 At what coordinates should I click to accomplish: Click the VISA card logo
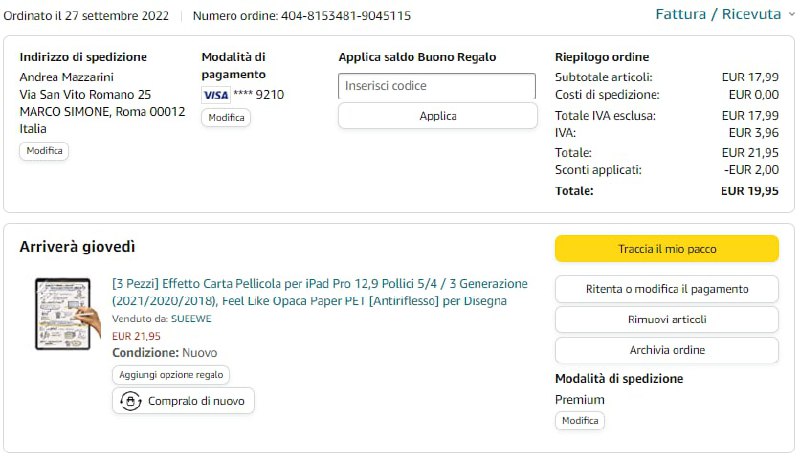215,95
